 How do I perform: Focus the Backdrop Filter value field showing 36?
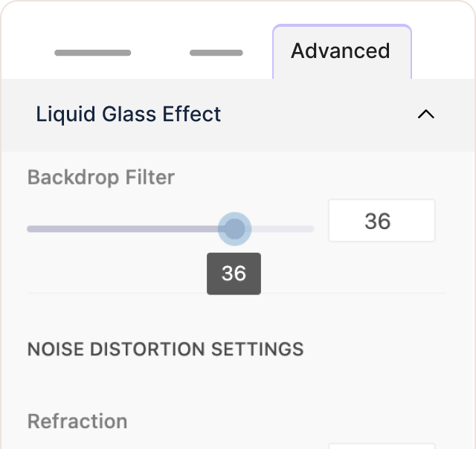coord(381,221)
